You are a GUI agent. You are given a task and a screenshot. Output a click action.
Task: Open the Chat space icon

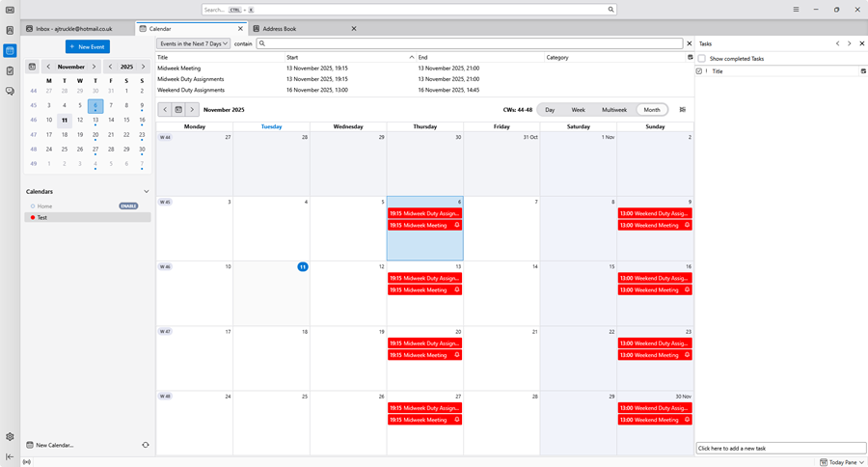[x=10, y=91]
